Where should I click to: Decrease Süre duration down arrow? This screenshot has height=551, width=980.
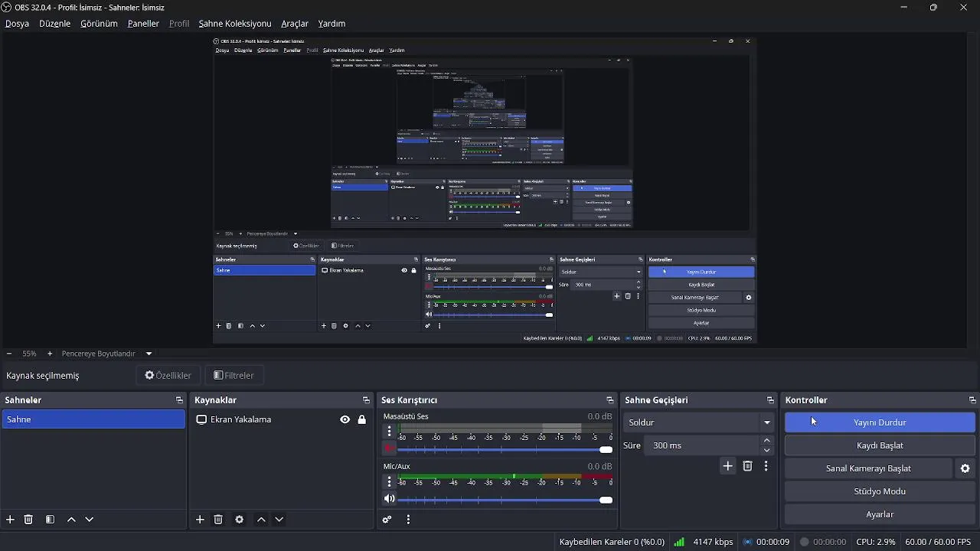[767, 451]
